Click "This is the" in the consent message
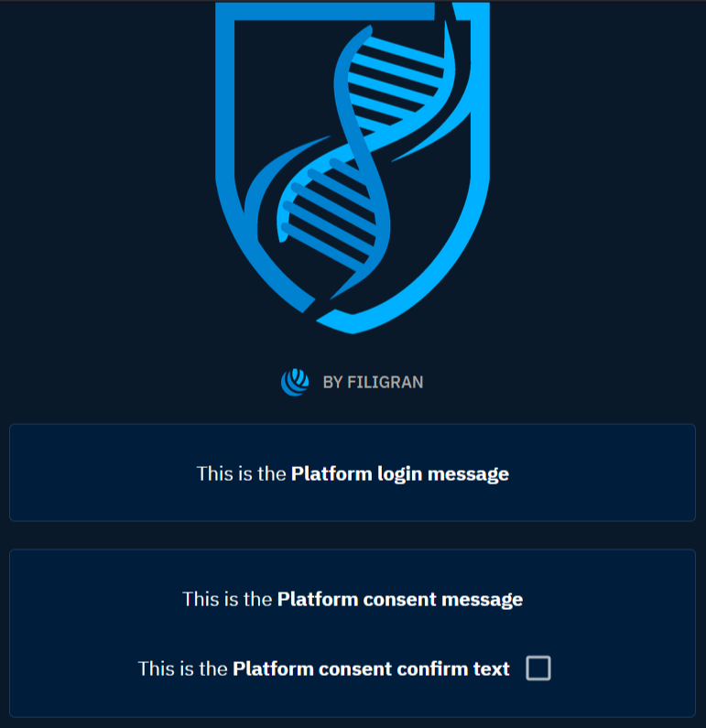 [x=228, y=600]
